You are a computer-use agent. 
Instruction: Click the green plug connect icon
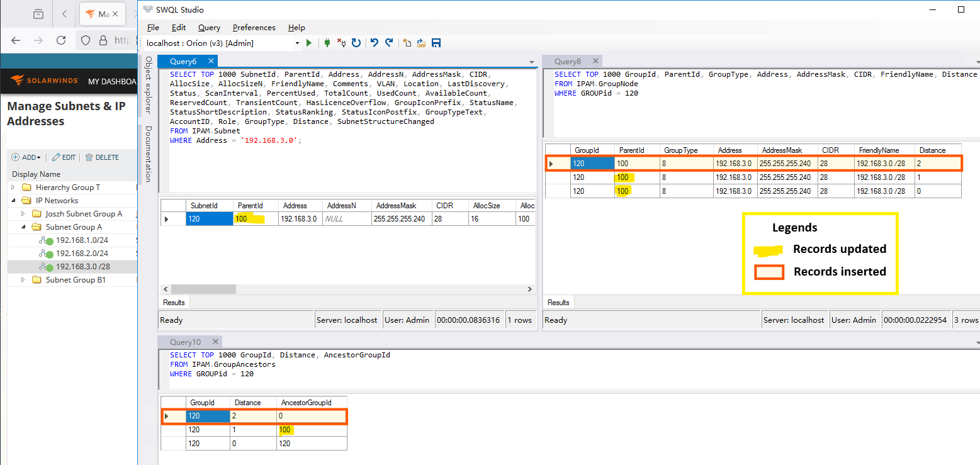[x=327, y=43]
